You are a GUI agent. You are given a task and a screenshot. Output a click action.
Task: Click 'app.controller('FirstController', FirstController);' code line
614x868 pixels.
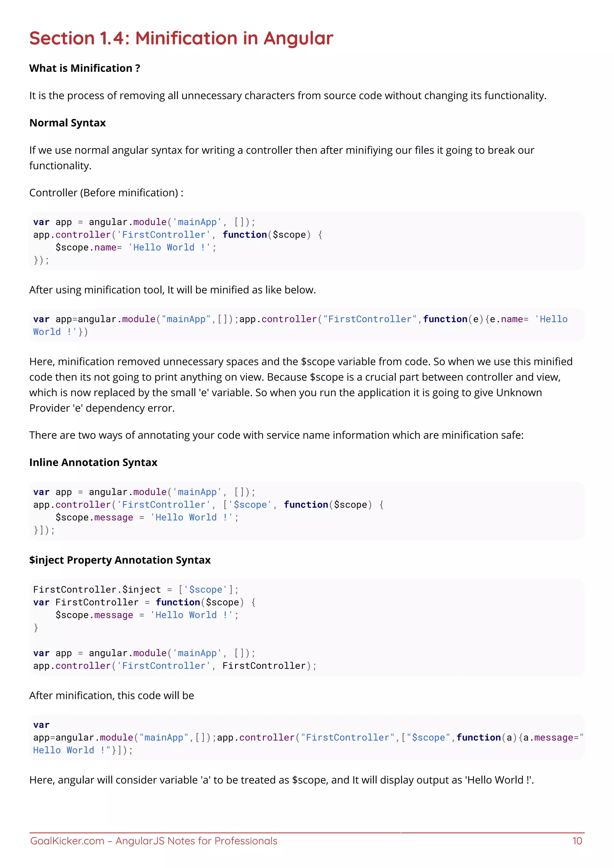click(175, 666)
